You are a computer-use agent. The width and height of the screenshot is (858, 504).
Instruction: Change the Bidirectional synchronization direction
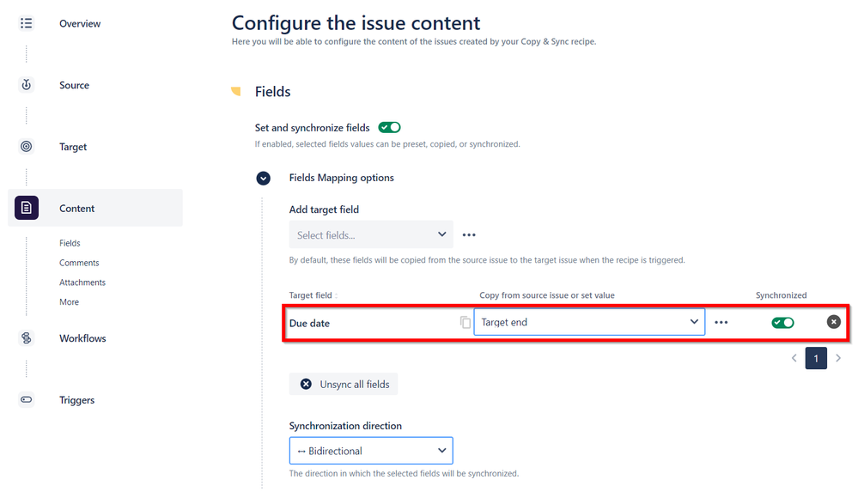point(371,451)
